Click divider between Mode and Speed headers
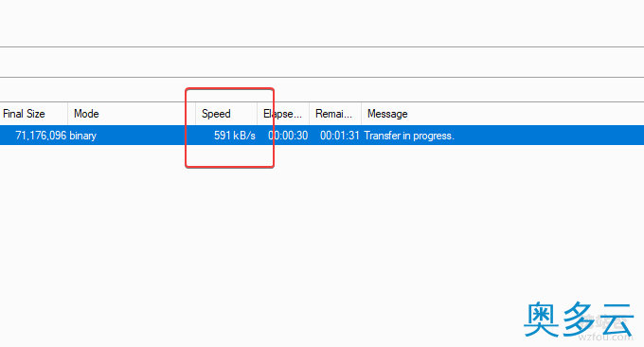Screen dimensions: 644x347 click(x=195, y=114)
